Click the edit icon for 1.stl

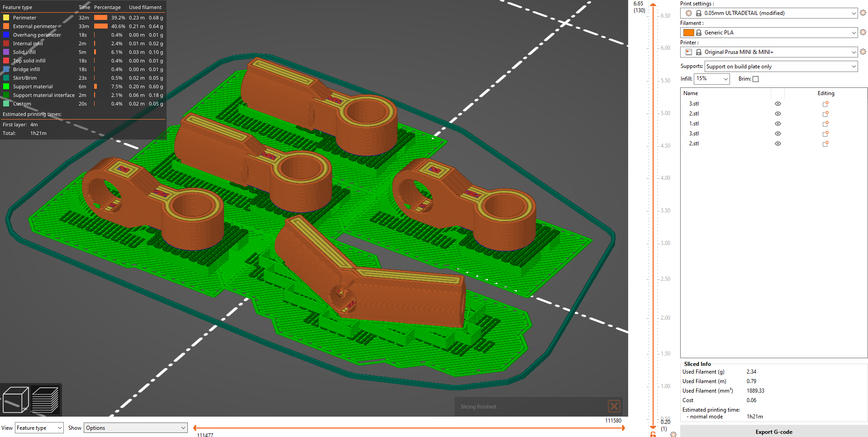(x=825, y=124)
